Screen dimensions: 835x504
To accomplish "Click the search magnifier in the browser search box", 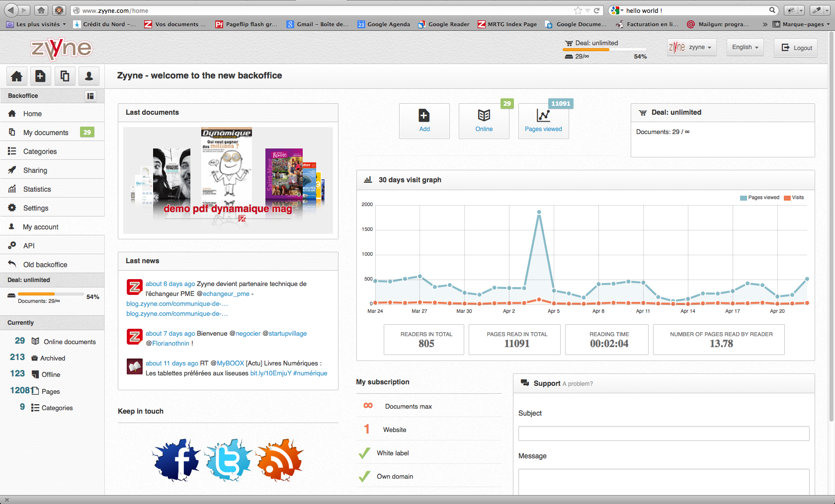I will [772, 10].
